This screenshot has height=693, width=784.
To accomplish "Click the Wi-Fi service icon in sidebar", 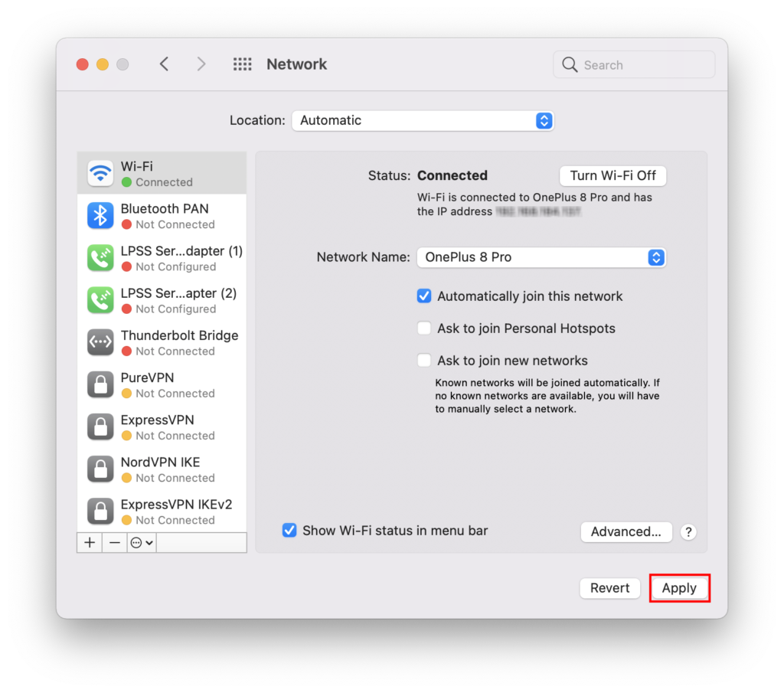I will [100, 174].
